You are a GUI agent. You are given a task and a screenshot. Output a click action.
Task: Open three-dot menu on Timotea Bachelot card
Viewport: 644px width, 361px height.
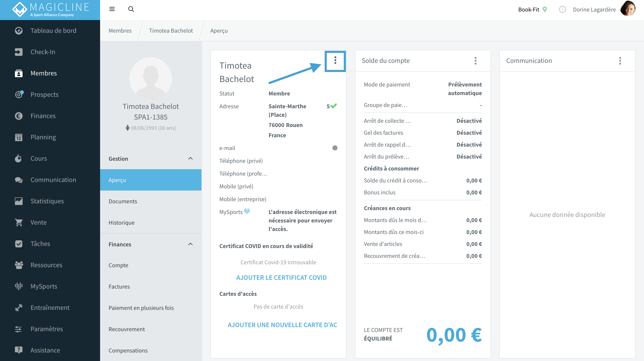click(335, 60)
